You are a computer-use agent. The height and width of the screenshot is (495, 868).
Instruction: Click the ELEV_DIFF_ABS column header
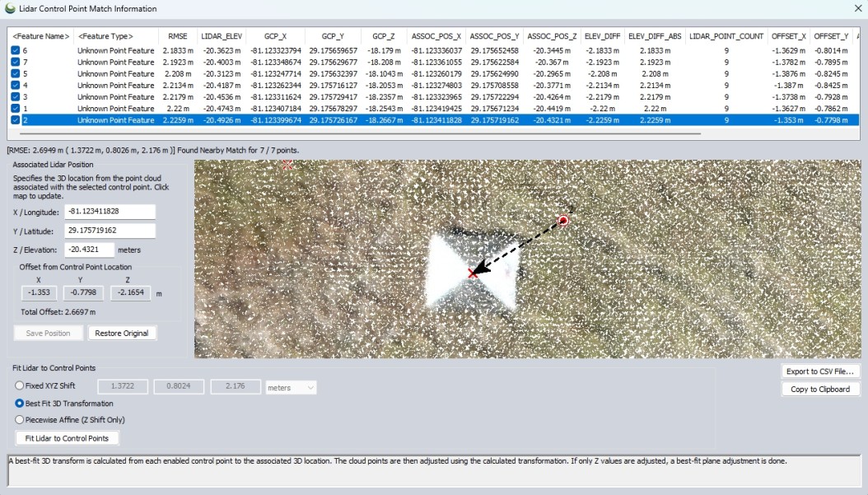654,36
